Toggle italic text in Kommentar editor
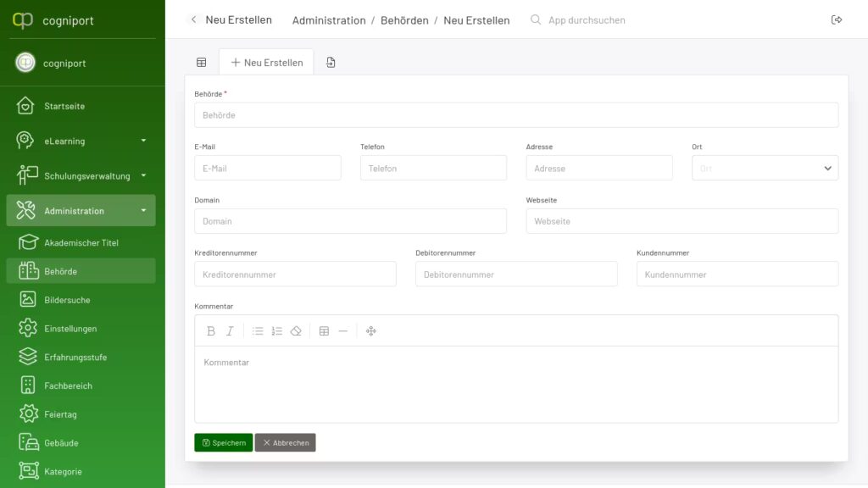Viewport: 868px width, 488px height. point(230,331)
